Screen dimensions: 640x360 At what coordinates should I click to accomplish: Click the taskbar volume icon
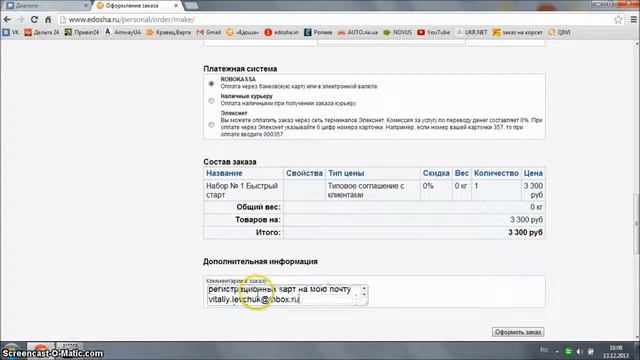point(579,351)
